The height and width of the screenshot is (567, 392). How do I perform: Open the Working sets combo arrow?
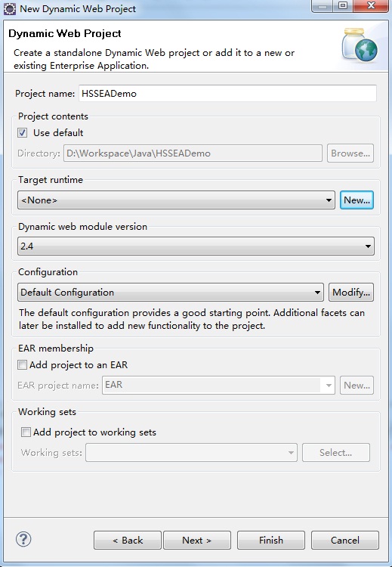tap(291, 453)
